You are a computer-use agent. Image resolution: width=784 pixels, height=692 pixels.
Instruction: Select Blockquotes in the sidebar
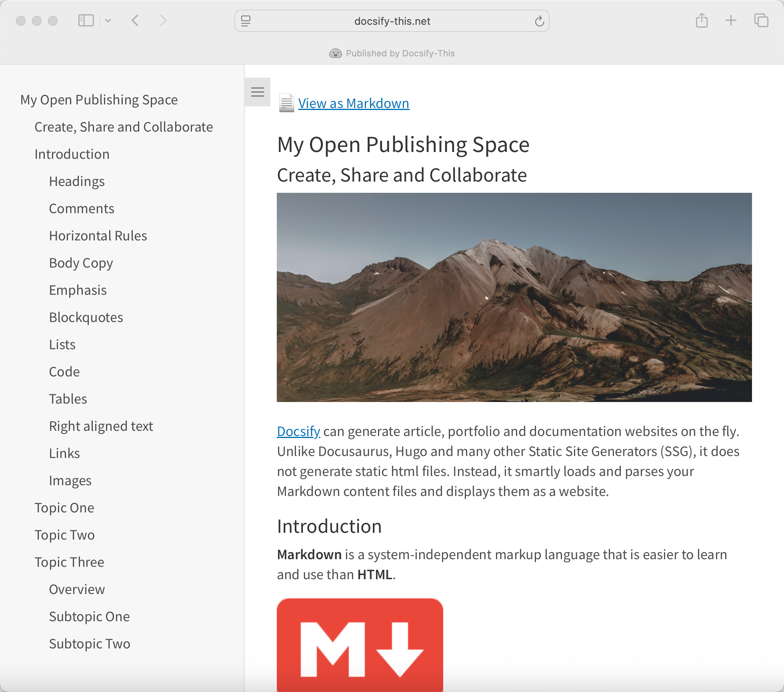coord(86,317)
